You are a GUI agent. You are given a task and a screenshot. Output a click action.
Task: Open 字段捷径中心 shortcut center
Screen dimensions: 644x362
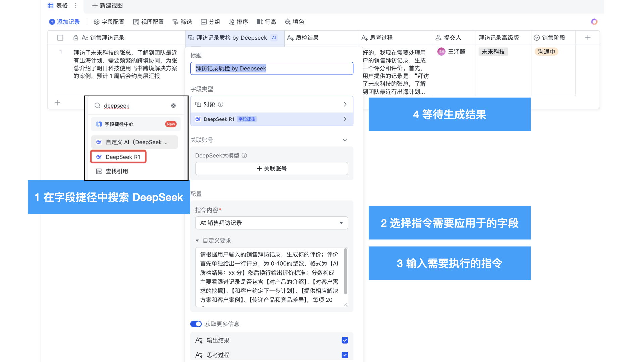point(136,124)
